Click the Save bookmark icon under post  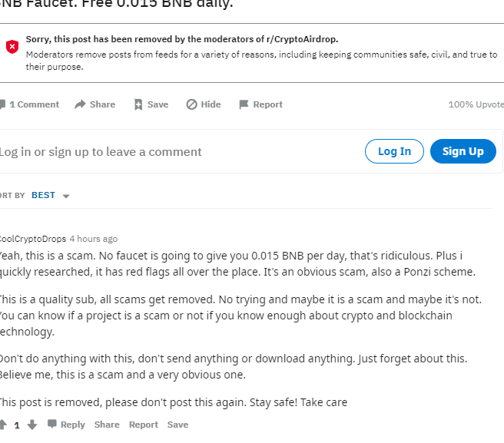(x=138, y=104)
